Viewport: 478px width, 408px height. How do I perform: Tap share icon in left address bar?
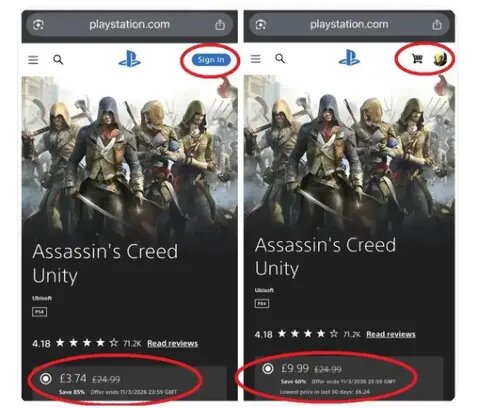[220, 25]
